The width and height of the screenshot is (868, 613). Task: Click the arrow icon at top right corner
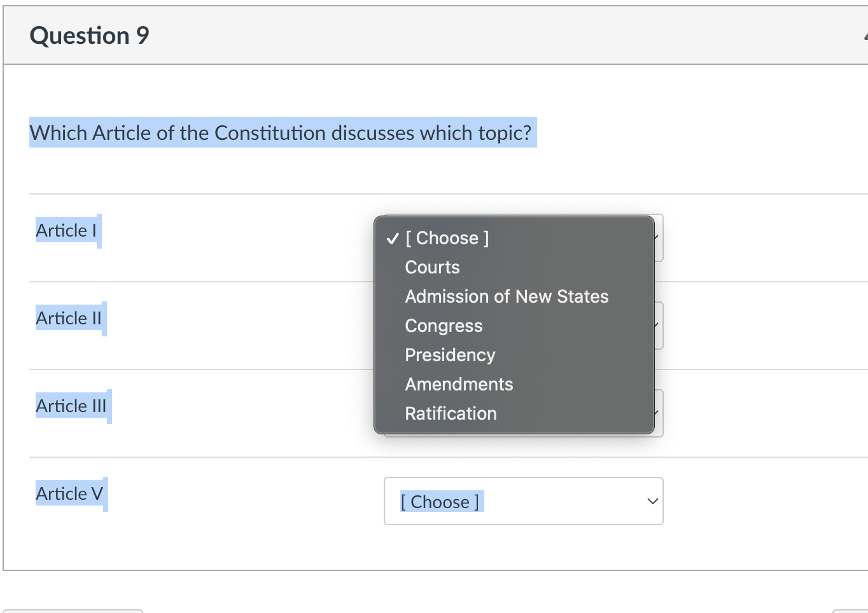tap(865, 35)
